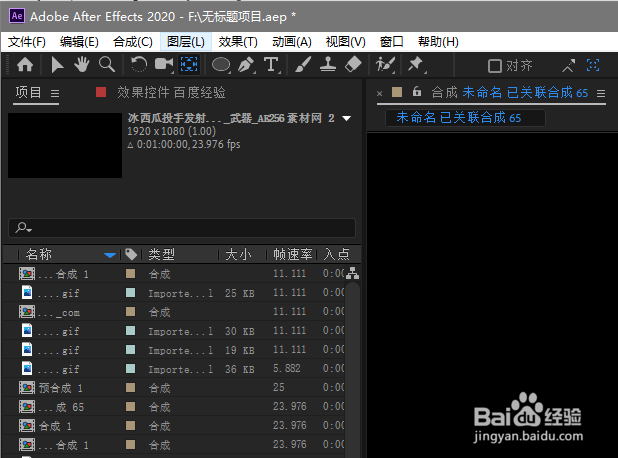
Task: Select the Selection arrow tool
Action: tap(57, 65)
